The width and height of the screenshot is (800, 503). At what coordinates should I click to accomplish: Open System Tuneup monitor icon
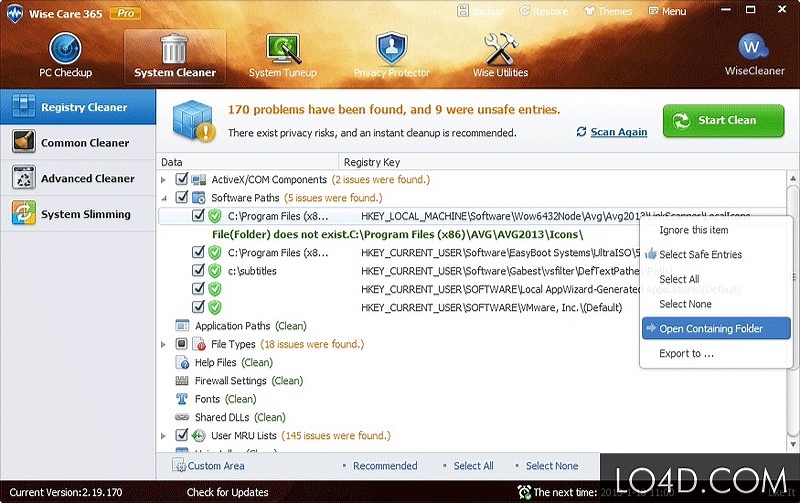283,49
